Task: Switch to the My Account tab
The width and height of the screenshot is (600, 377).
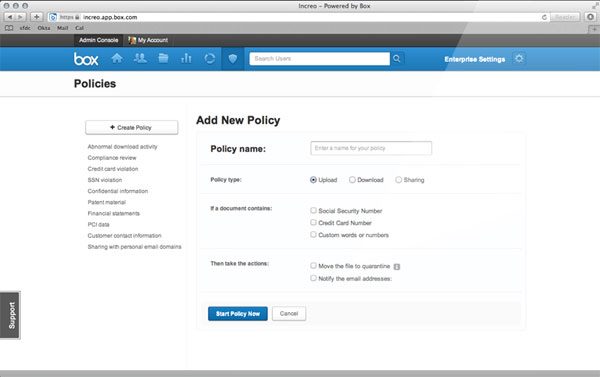Action: tap(148, 40)
